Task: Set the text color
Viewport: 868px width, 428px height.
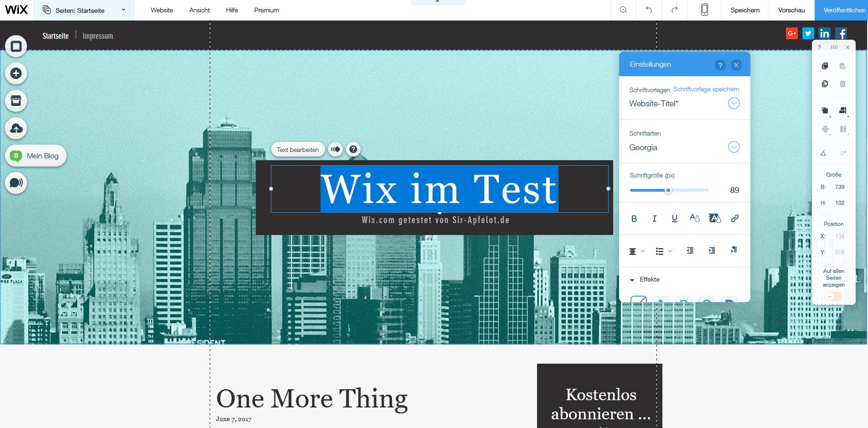Action: coord(694,218)
